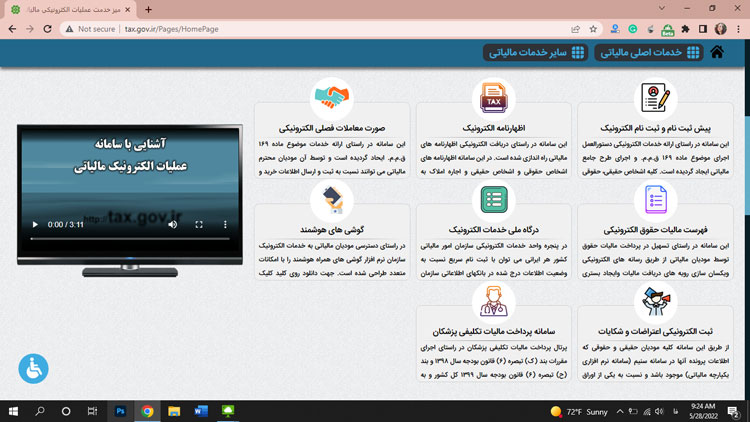Play the introduction video
750x422 pixels.
pyautogui.click(x=35, y=224)
